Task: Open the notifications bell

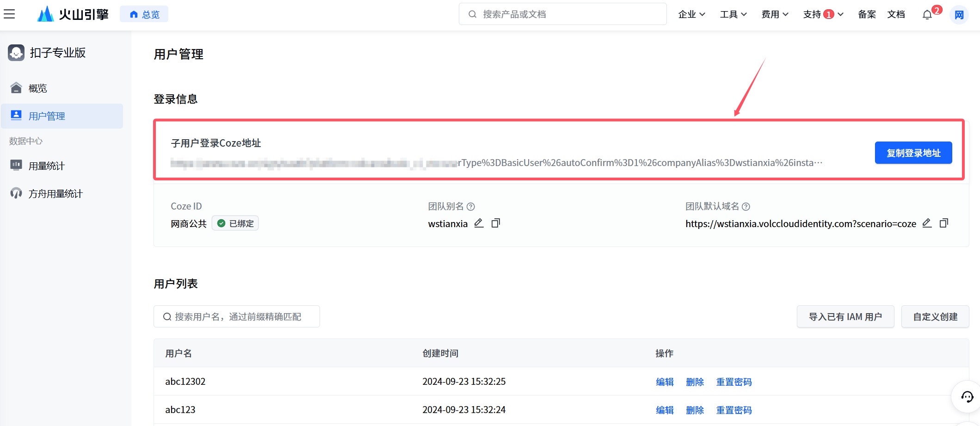Action: pyautogui.click(x=927, y=15)
